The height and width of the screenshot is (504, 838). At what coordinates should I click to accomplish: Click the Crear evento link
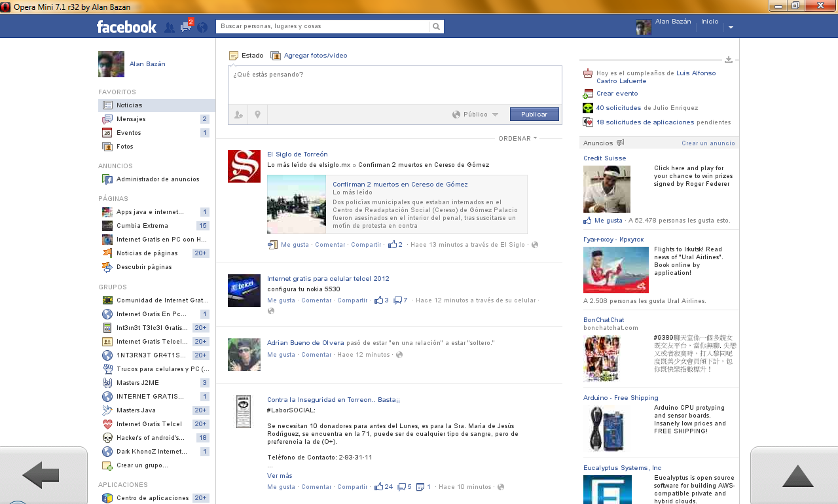617,94
